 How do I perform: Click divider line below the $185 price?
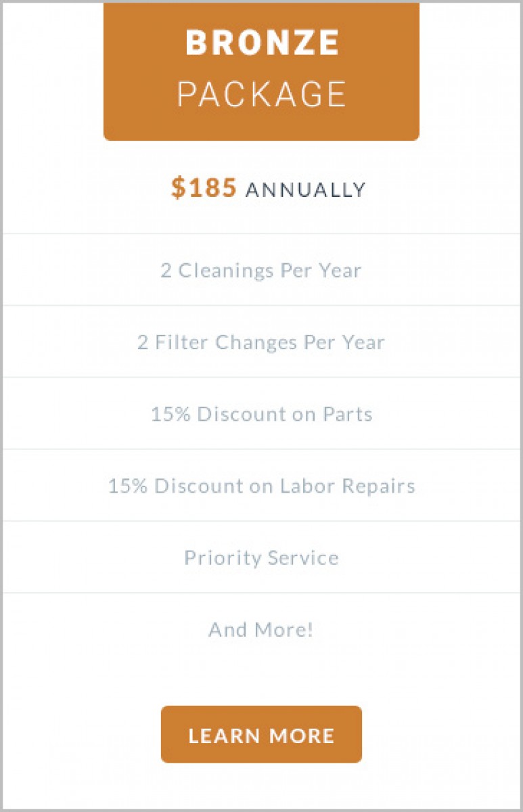pyautogui.click(x=261, y=233)
